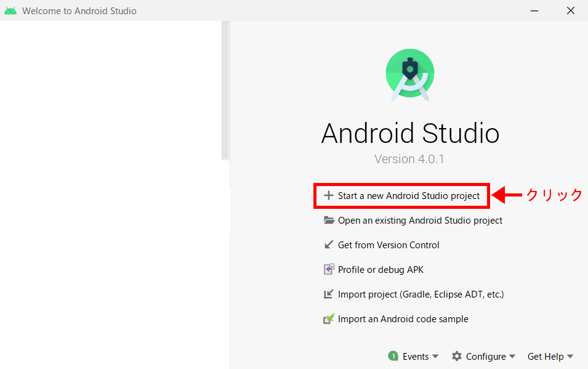
Task: Click the Import project icon
Action: tap(329, 294)
